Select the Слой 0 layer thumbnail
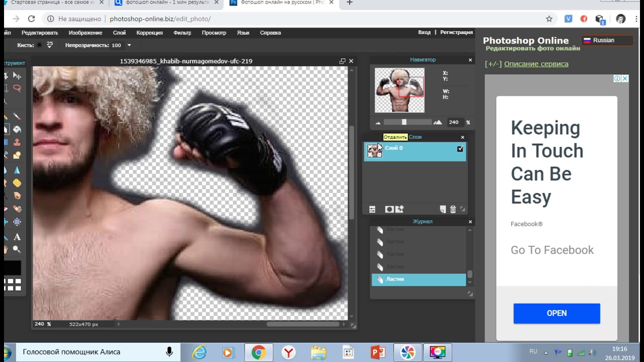This screenshot has width=644, height=362. (374, 151)
